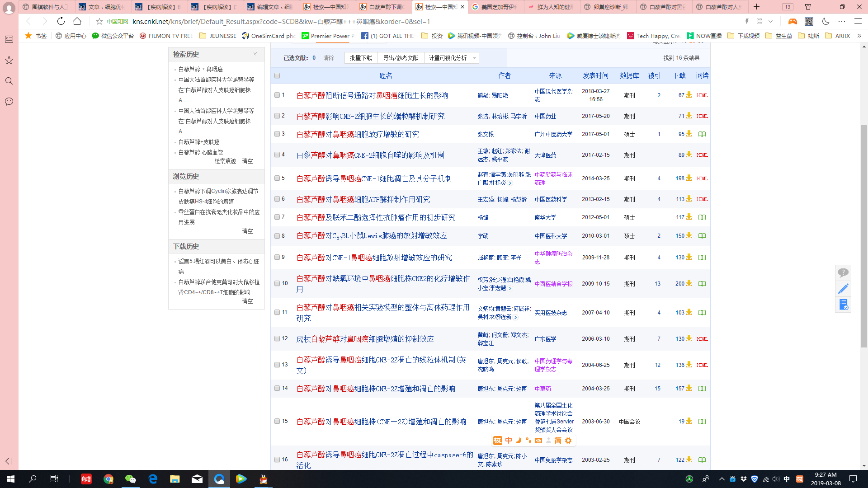This screenshot has width=868, height=488.
Task: Open Chrome from taskbar
Action: pos(108,479)
